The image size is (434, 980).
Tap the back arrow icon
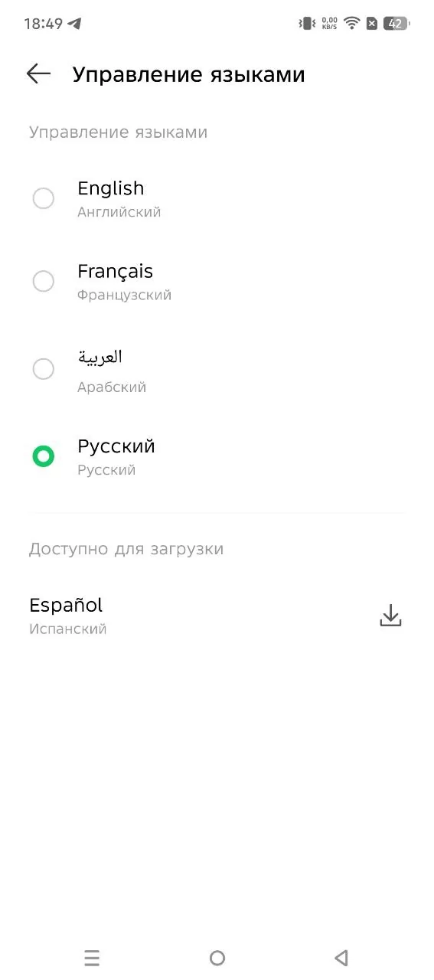[38, 73]
